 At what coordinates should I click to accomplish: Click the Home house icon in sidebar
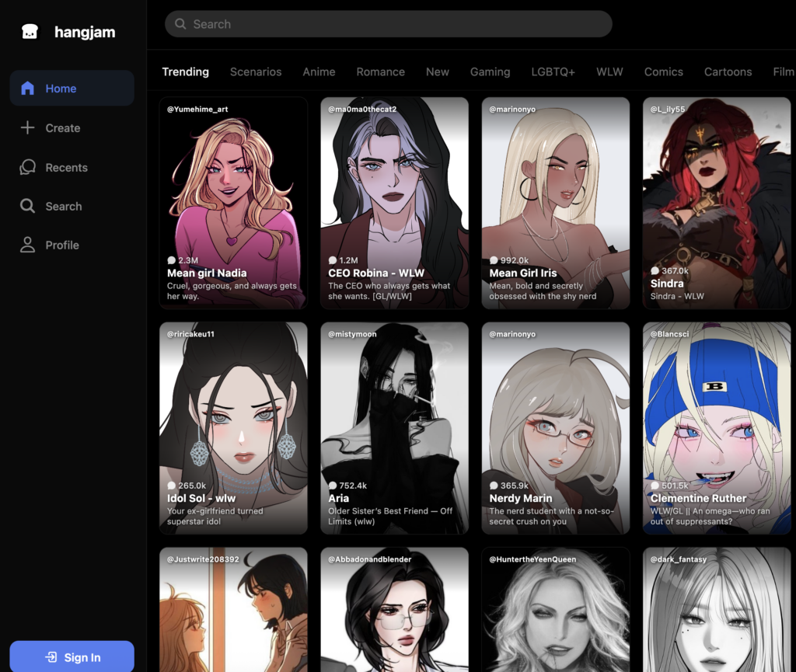(x=28, y=89)
